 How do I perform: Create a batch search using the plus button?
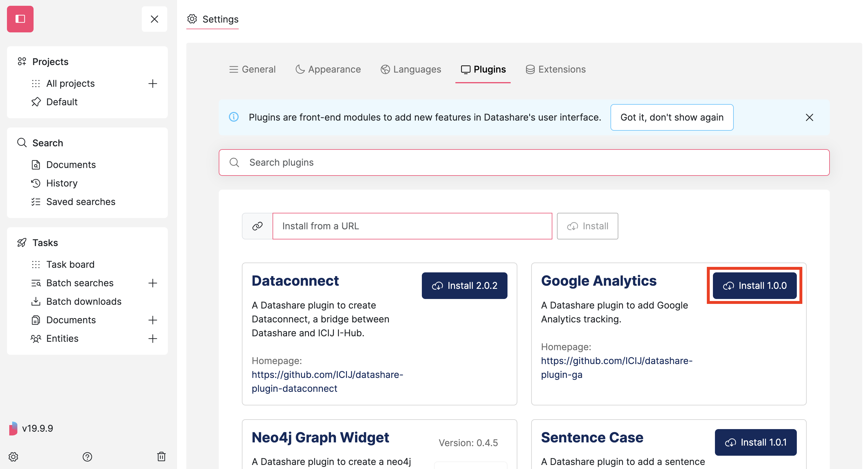153,283
